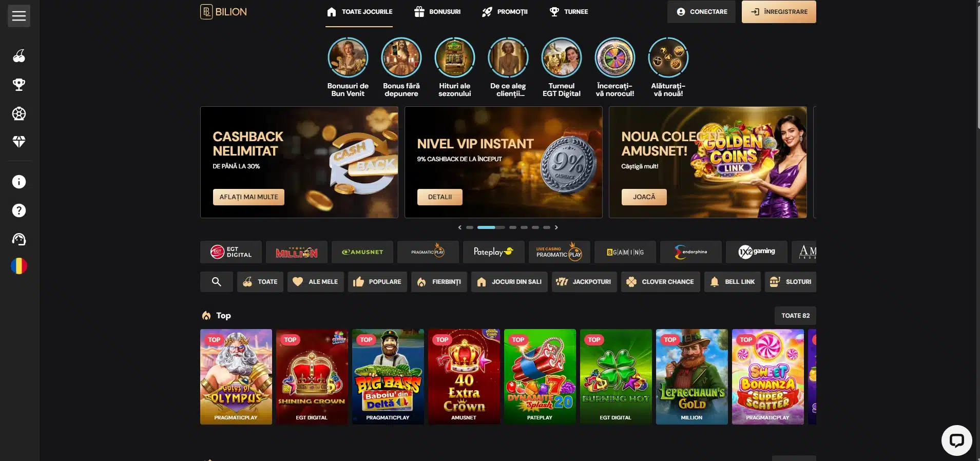This screenshot has height=461, width=980.
Task: Click the diamond VIP sidebar icon
Action: click(19, 142)
